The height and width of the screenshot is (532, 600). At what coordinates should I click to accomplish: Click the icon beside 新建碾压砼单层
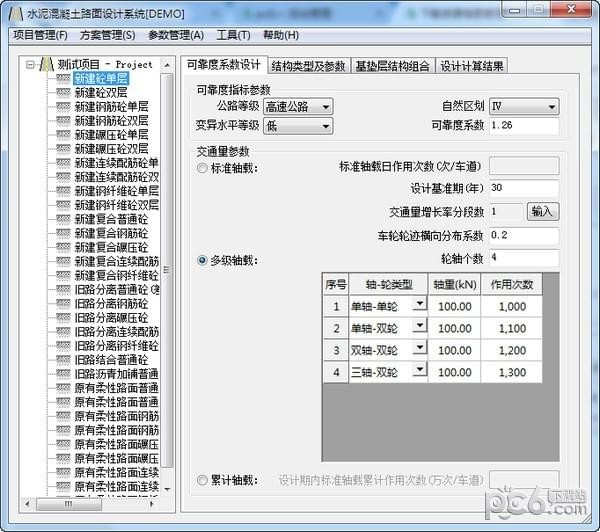63,134
